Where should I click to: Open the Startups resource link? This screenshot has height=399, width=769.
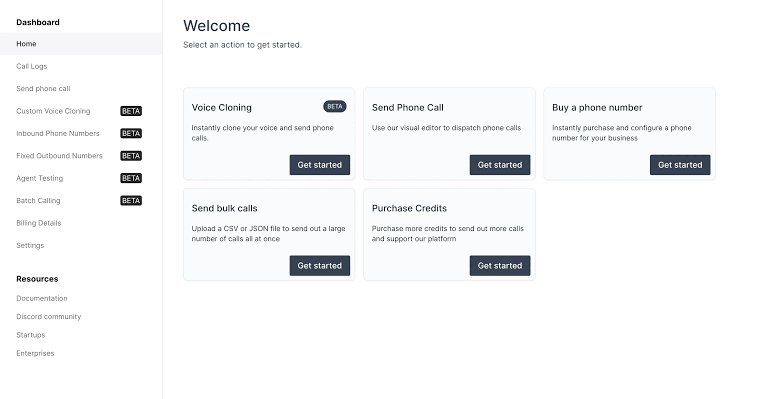tap(30, 335)
